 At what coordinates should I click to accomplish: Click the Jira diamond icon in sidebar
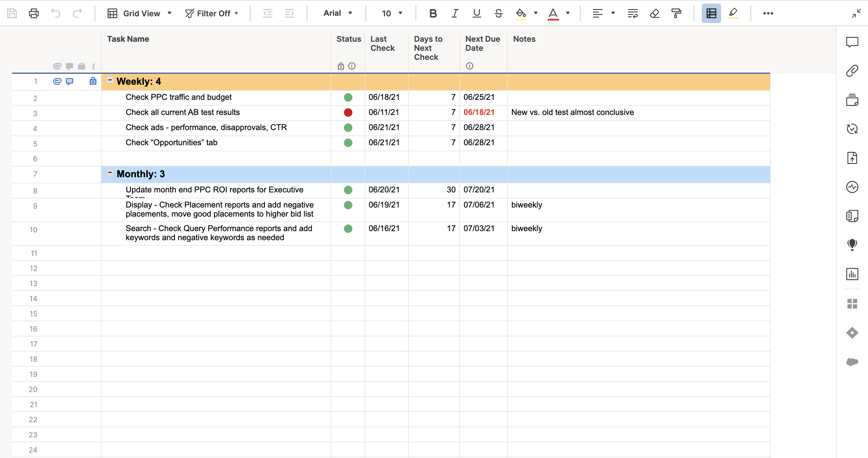click(x=852, y=332)
